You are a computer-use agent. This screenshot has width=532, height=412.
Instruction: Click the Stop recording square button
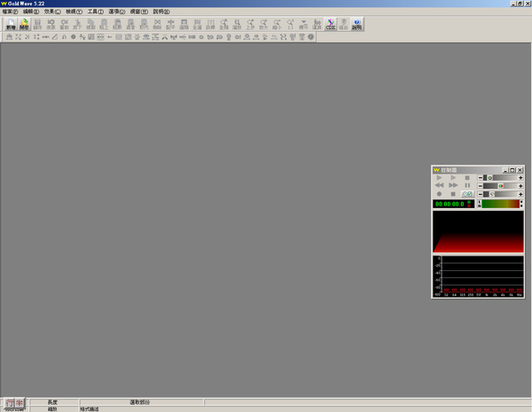click(x=453, y=194)
